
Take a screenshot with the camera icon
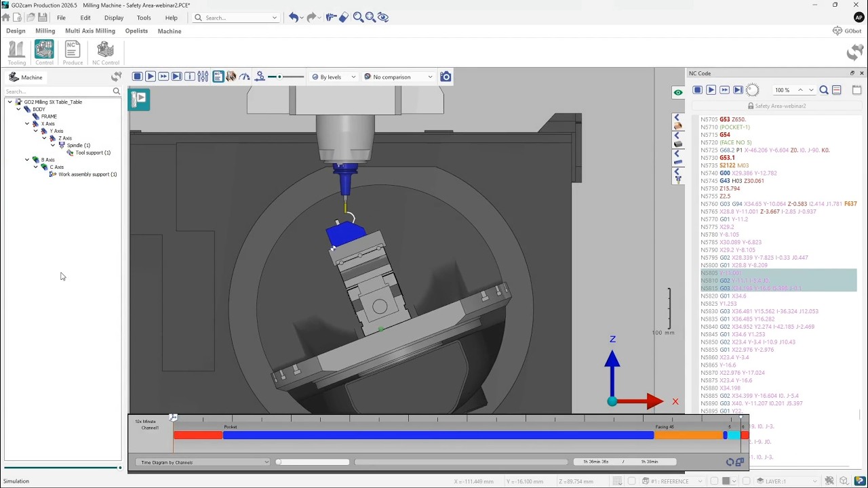point(446,77)
